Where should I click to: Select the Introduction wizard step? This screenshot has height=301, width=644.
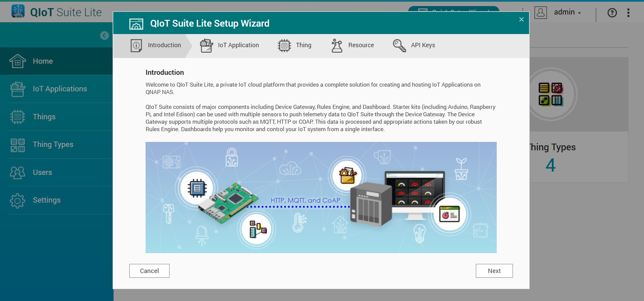156,46
